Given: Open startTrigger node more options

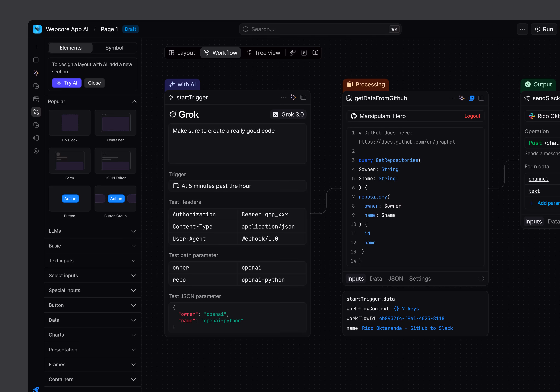Looking at the screenshot, I should [284, 97].
